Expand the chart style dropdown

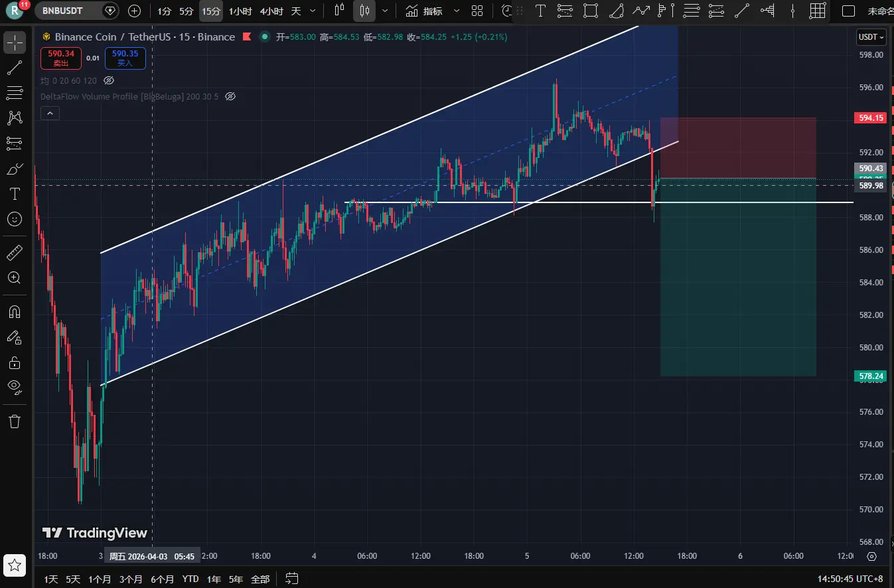[385, 11]
